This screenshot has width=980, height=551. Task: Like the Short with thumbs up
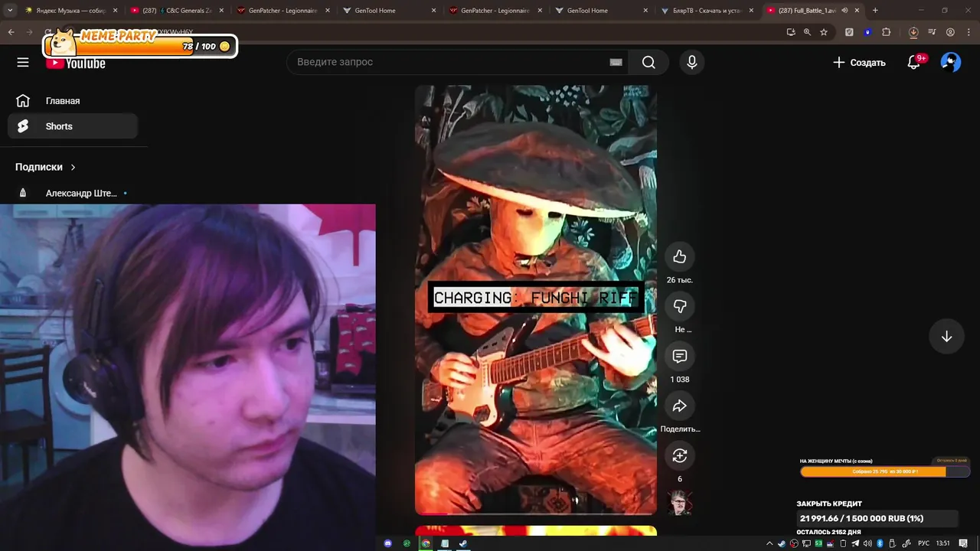point(680,256)
